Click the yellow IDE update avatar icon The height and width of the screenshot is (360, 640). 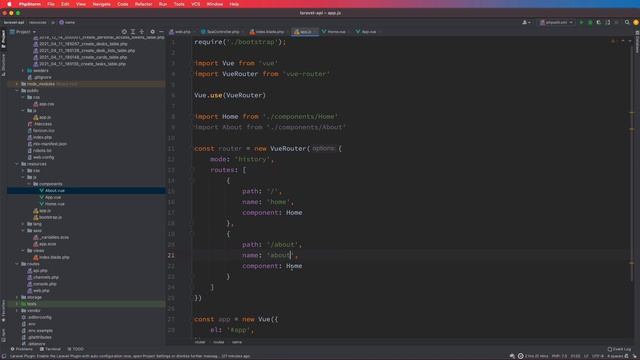[x=636, y=22]
